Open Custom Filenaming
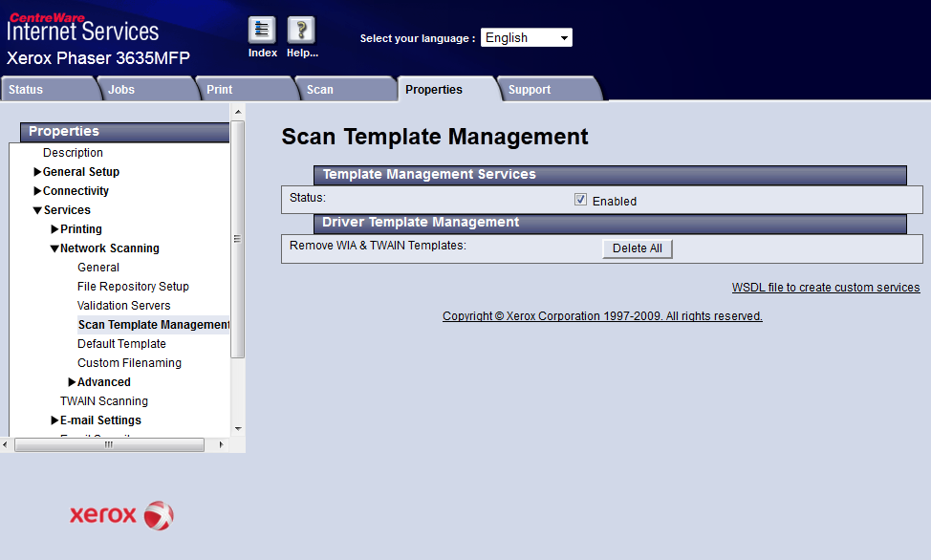The image size is (931, 560). pyautogui.click(x=129, y=363)
